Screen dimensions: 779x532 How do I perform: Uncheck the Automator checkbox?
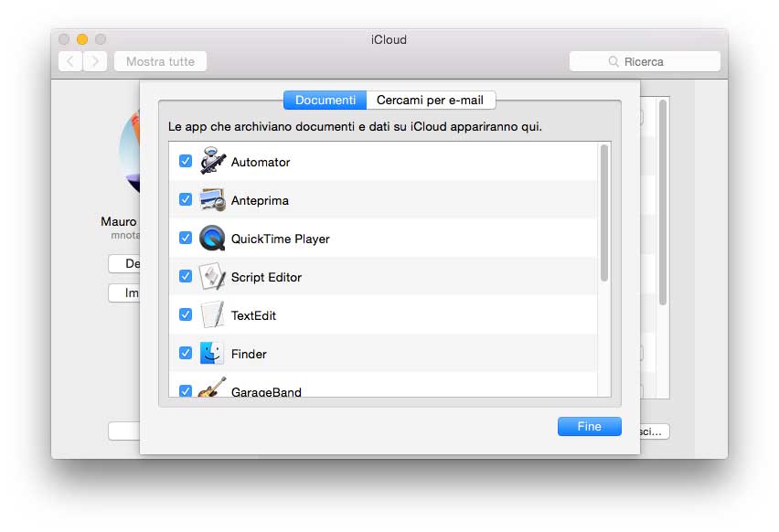click(x=186, y=161)
